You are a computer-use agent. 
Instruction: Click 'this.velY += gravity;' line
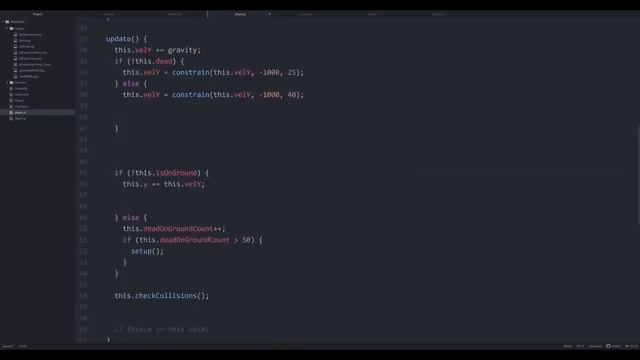(x=158, y=50)
